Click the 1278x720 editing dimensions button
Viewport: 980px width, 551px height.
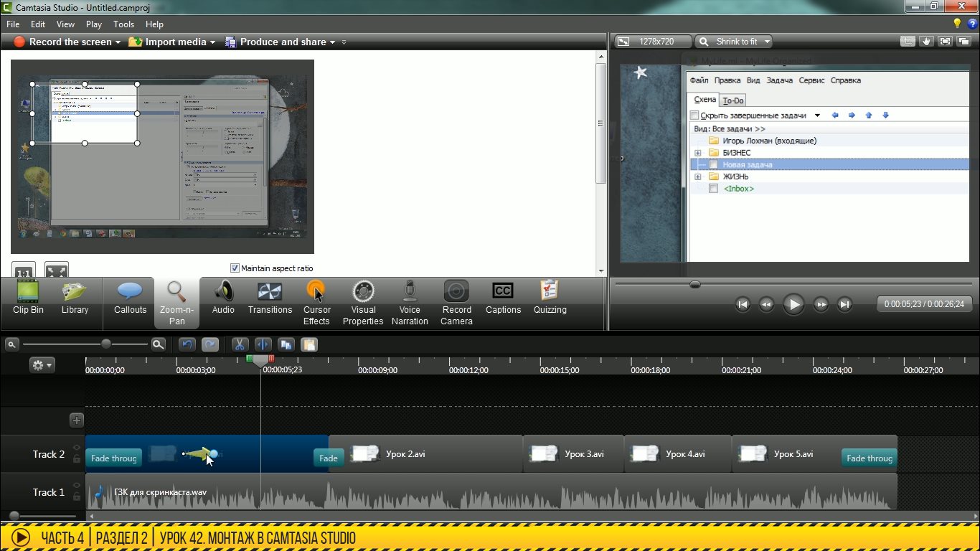point(653,42)
